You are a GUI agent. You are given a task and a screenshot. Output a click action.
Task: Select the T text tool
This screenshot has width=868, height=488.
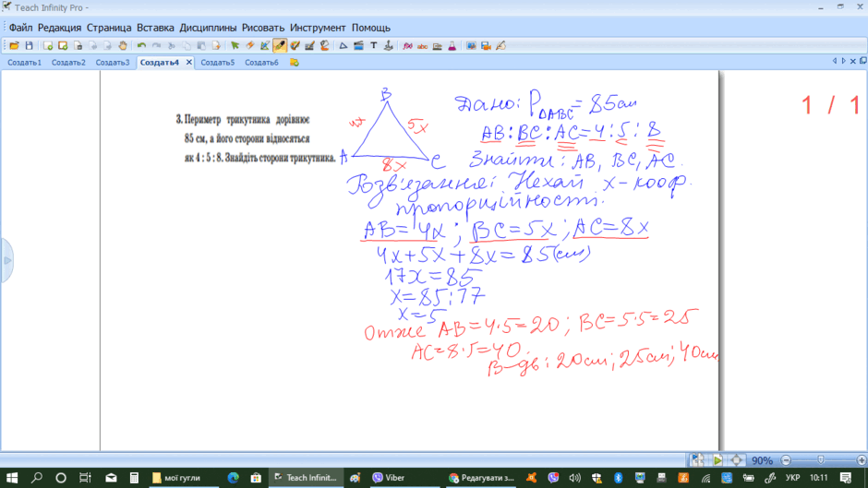(x=374, y=46)
